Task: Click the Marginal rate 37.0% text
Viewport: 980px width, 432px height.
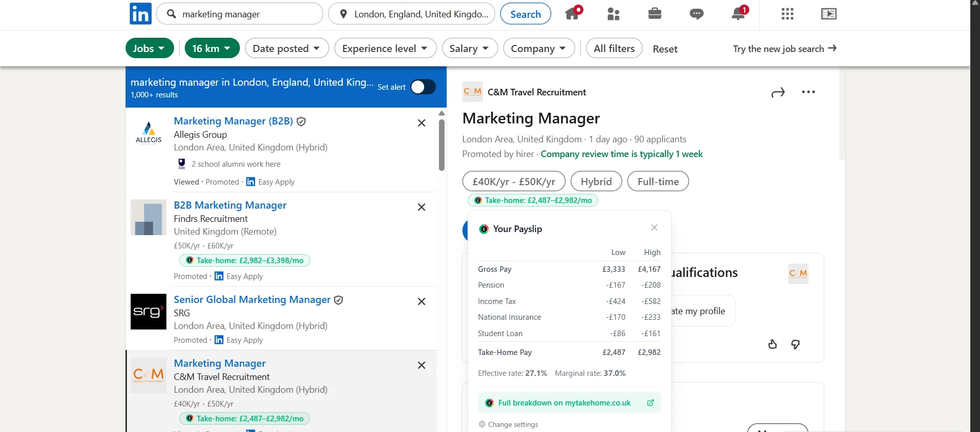Action: 590,373
